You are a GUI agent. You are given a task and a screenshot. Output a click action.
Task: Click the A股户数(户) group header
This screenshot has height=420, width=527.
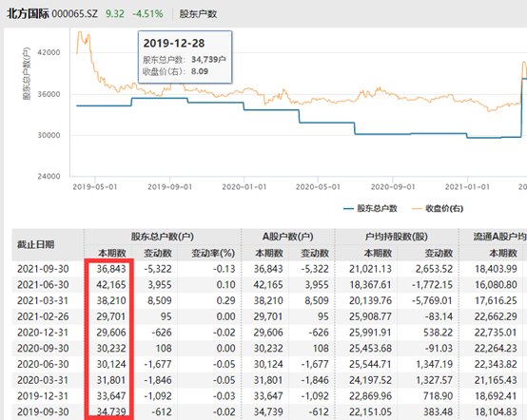click(x=287, y=237)
